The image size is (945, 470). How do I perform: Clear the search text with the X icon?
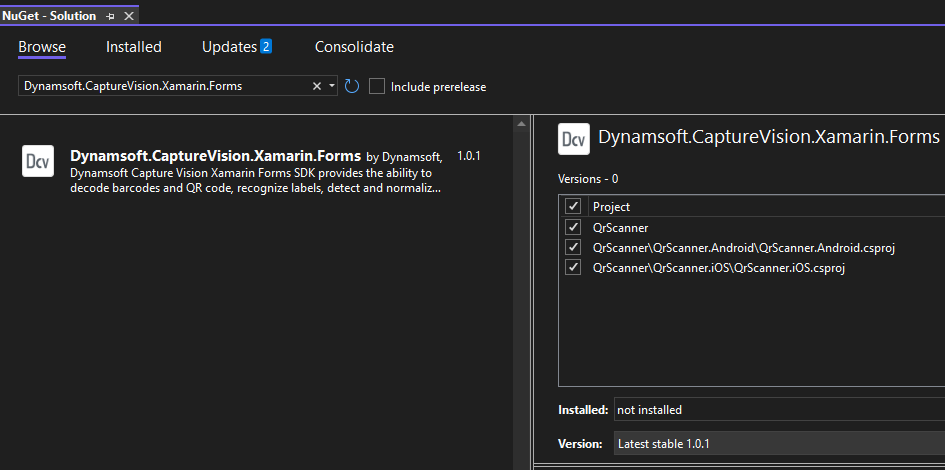[317, 86]
